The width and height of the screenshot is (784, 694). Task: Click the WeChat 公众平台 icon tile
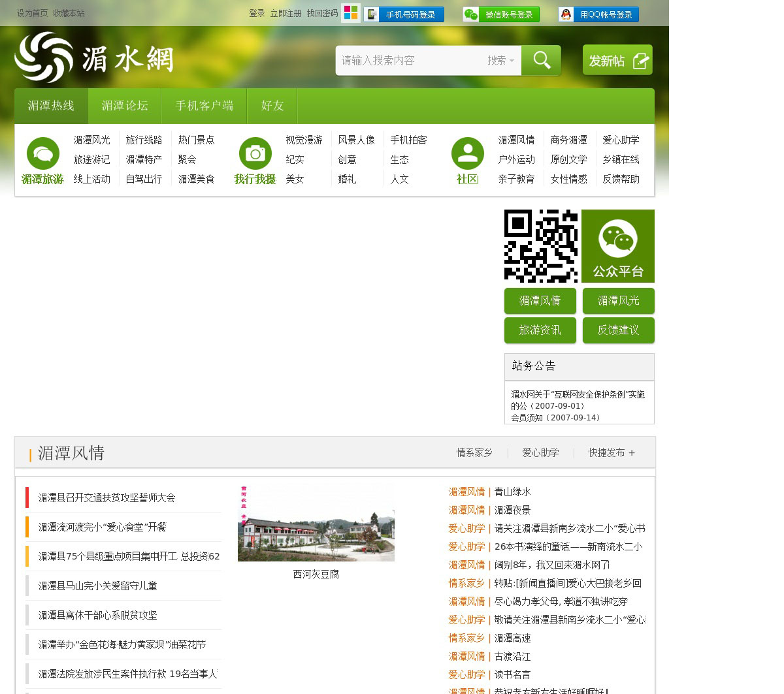pos(617,246)
